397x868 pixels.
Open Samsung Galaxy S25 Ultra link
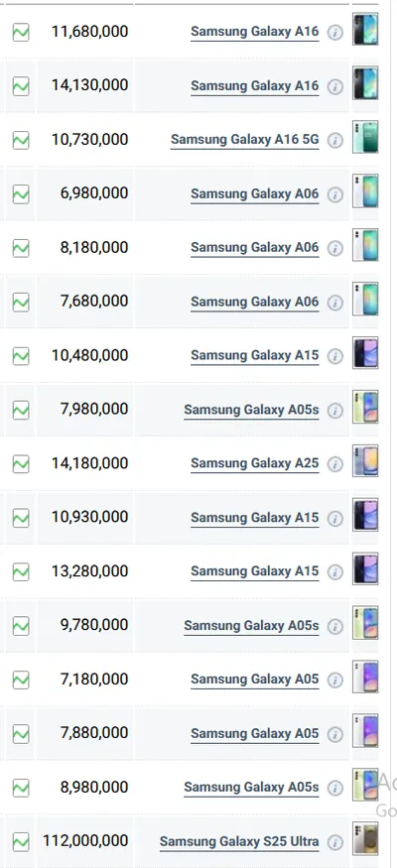(239, 842)
